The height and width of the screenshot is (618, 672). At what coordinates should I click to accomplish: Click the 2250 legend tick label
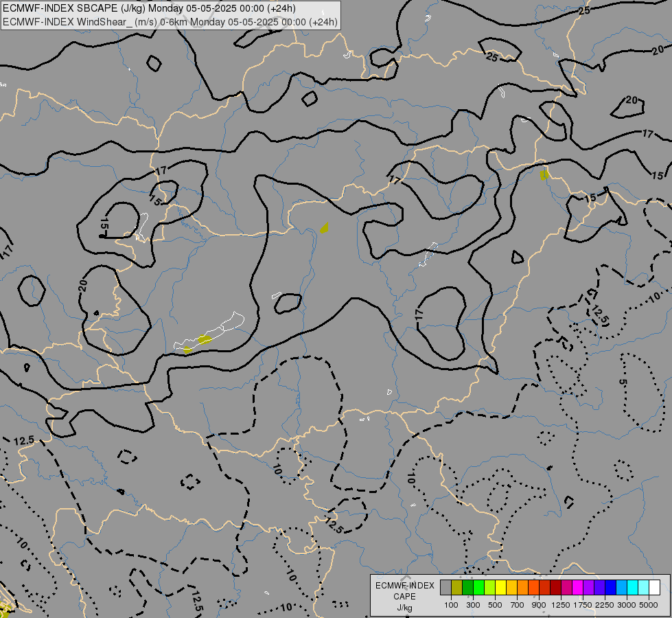605,605
